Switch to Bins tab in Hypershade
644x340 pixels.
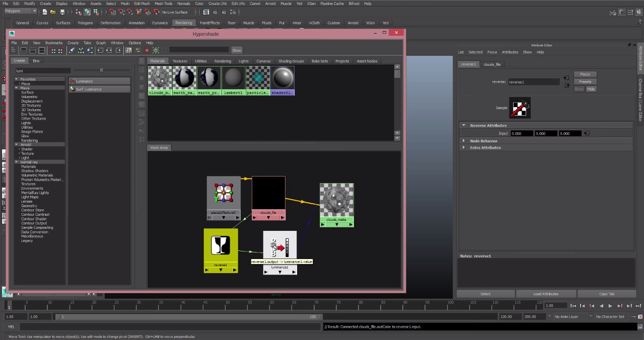[x=36, y=60]
